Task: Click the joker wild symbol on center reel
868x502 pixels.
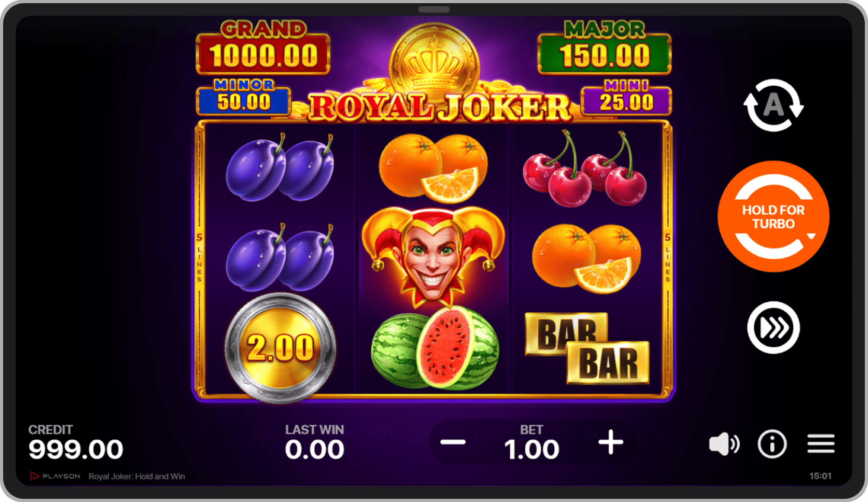Action: click(x=433, y=257)
